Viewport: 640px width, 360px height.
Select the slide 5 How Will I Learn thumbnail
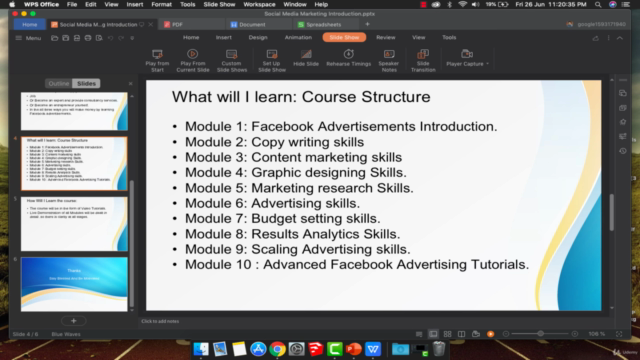tap(74, 224)
